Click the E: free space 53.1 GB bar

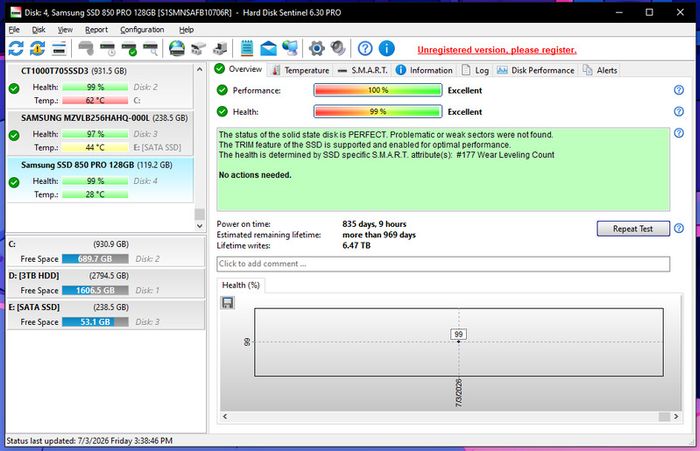(95, 322)
